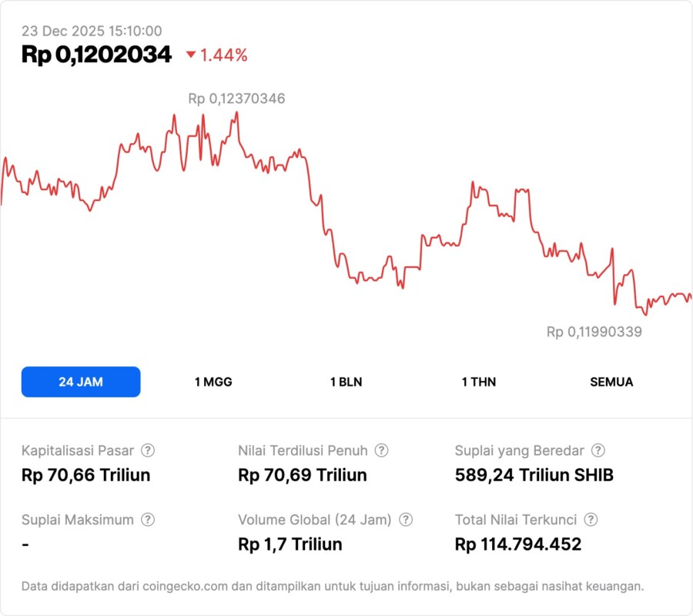The height and width of the screenshot is (616, 693).
Task: Click the red down-triangle price change indicator
Action: click(191, 55)
